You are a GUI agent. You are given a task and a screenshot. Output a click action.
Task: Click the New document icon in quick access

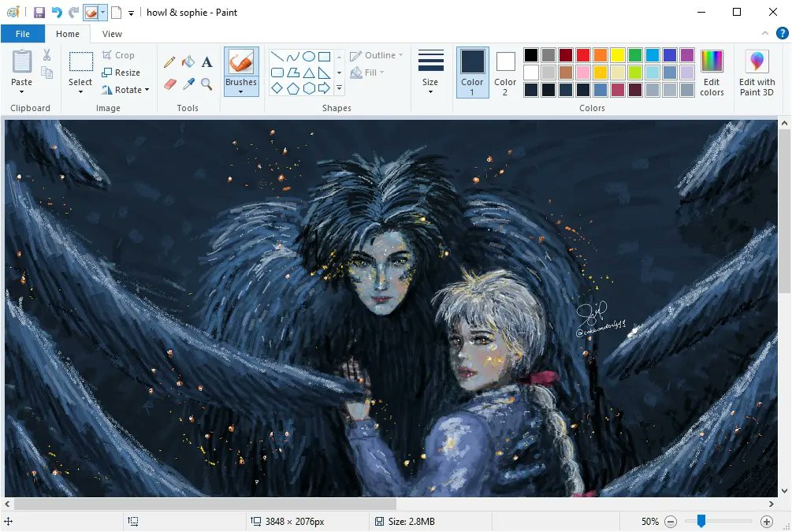tap(116, 12)
